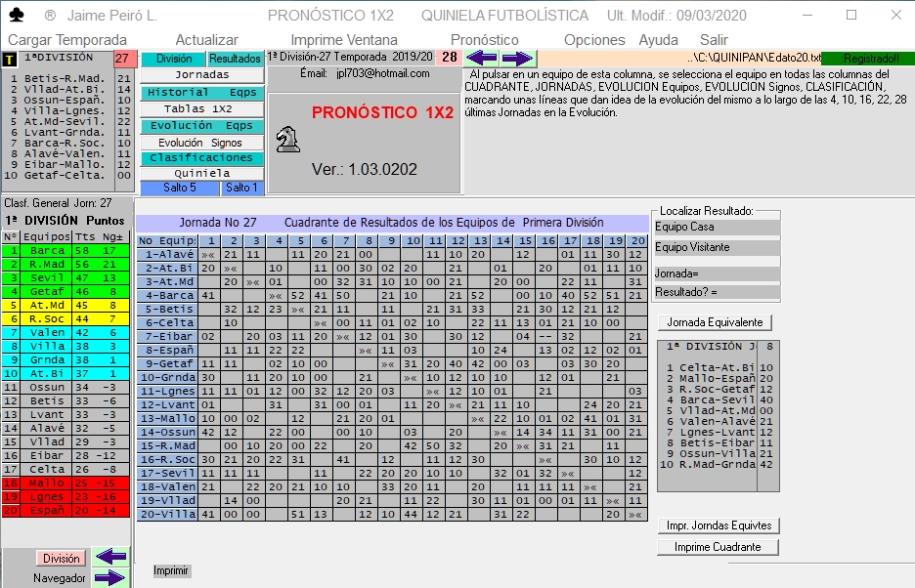The image size is (915, 588).
Task: Click the Resultados button
Action: point(235,59)
